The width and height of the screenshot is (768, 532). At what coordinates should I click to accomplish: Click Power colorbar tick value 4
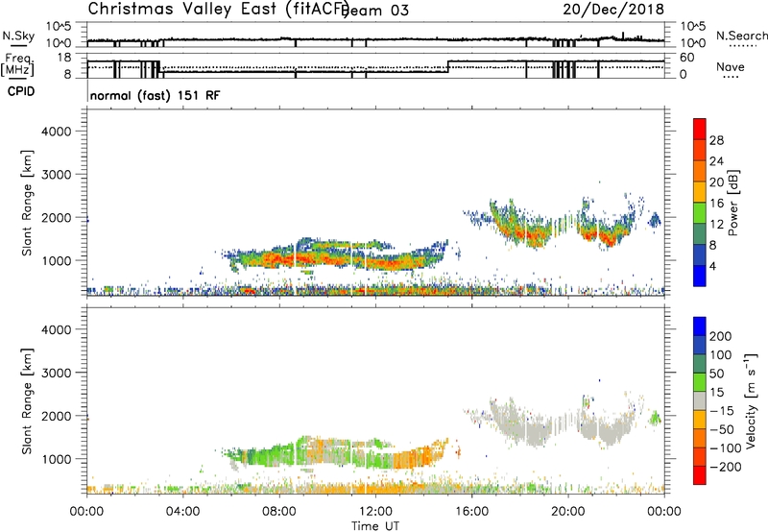tap(712, 266)
